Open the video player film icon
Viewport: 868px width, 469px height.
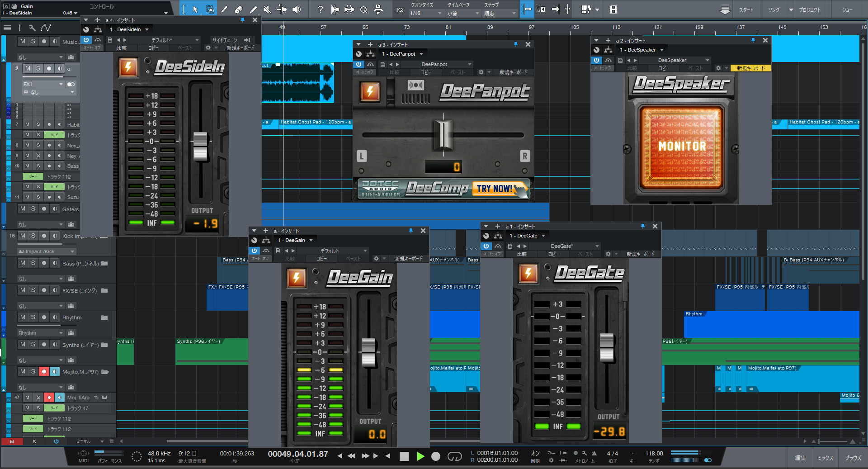coord(613,9)
